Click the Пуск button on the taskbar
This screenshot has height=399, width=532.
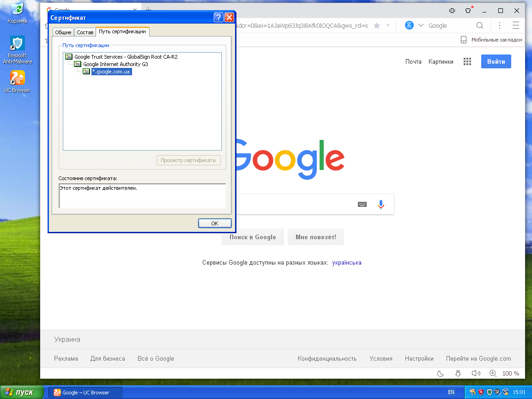22,392
